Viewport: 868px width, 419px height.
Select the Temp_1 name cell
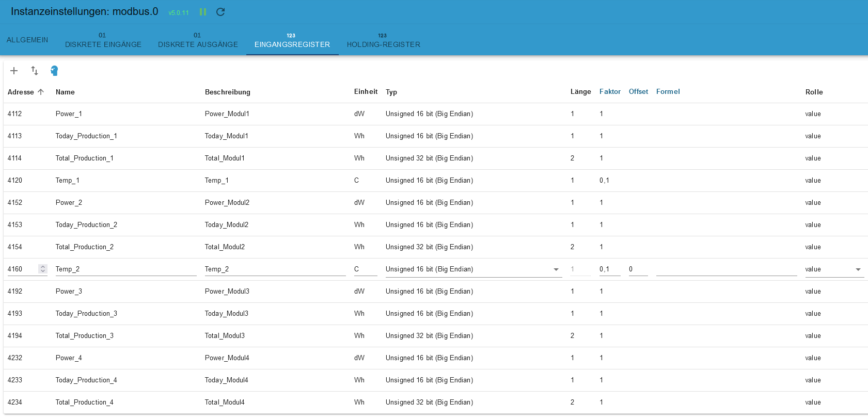68,180
